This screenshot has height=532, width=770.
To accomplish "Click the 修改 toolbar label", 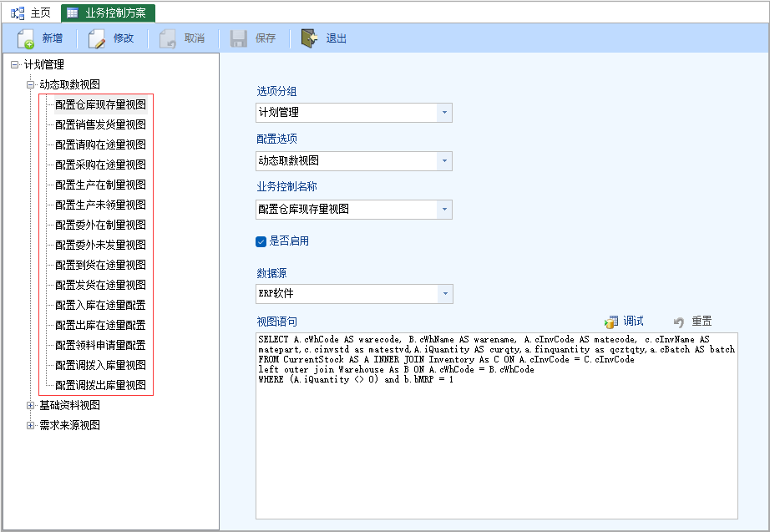I will pyautogui.click(x=124, y=38).
